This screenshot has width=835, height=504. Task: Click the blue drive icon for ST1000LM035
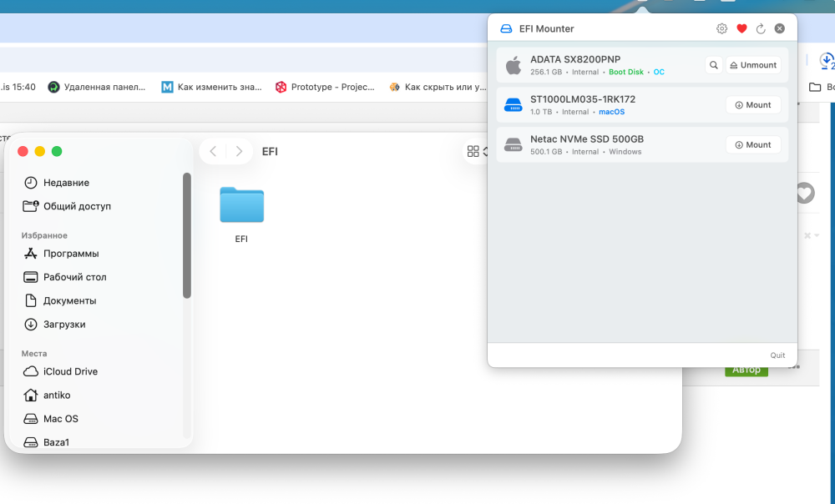tap(514, 105)
